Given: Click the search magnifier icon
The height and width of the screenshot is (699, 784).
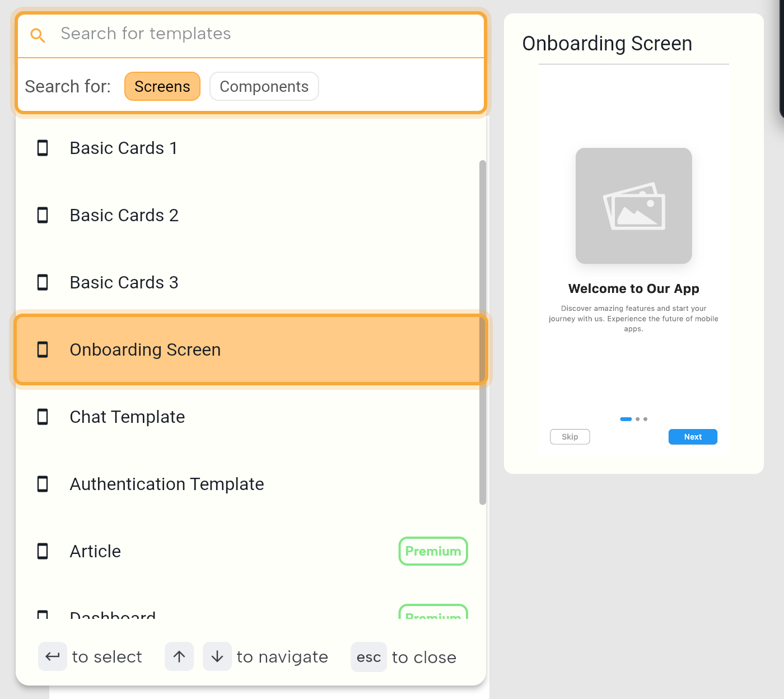Looking at the screenshot, I should tap(38, 35).
